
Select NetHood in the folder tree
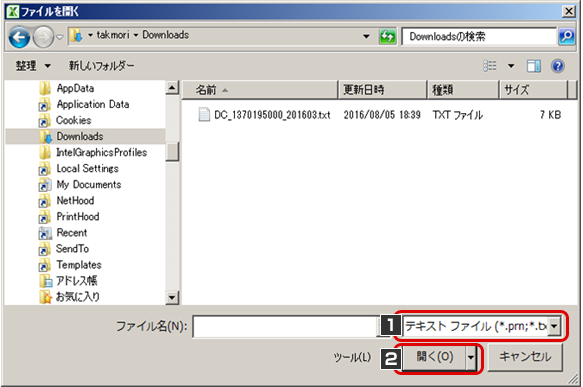click(x=75, y=200)
